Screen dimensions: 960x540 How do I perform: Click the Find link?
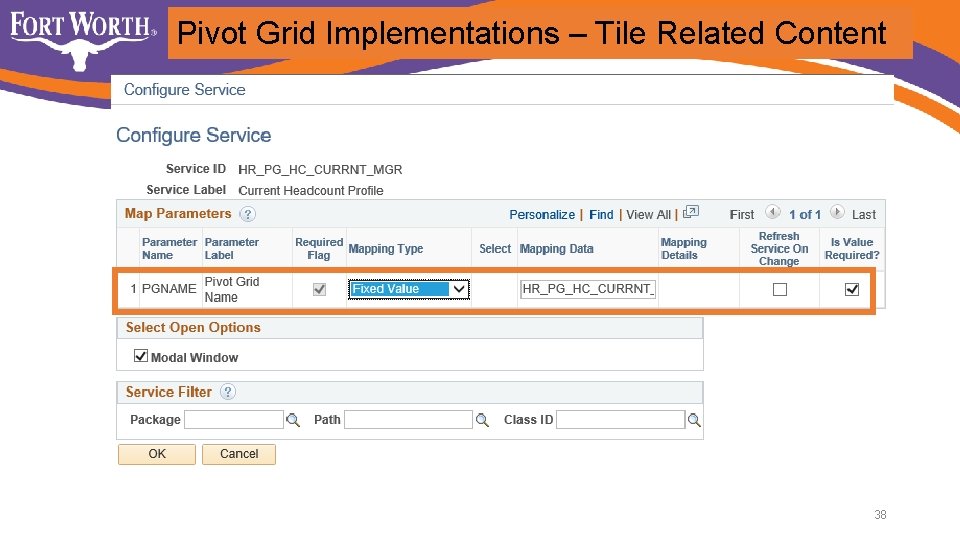point(601,215)
